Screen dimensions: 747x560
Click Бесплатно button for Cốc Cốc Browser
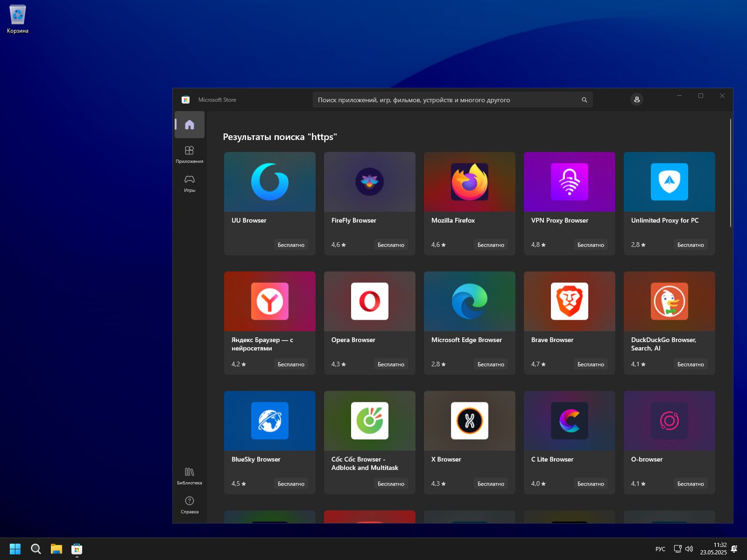[x=391, y=483]
